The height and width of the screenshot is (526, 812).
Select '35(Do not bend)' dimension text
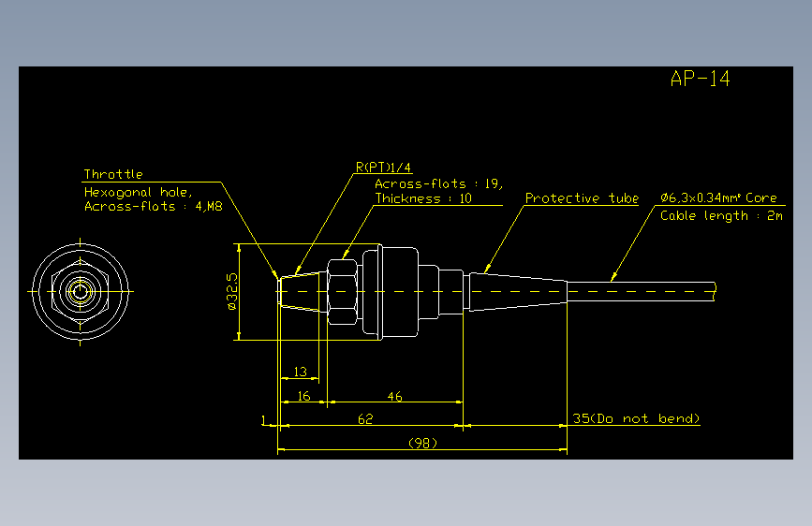coord(636,418)
